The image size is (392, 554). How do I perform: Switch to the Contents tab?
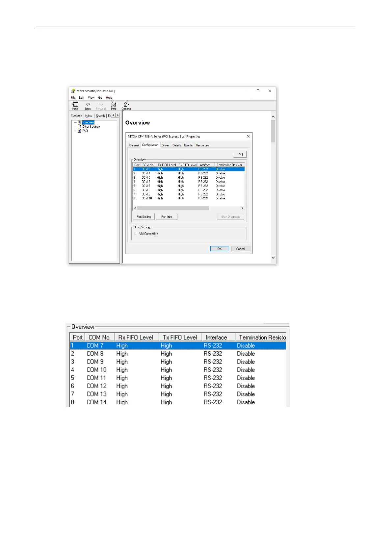[x=76, y=115]
